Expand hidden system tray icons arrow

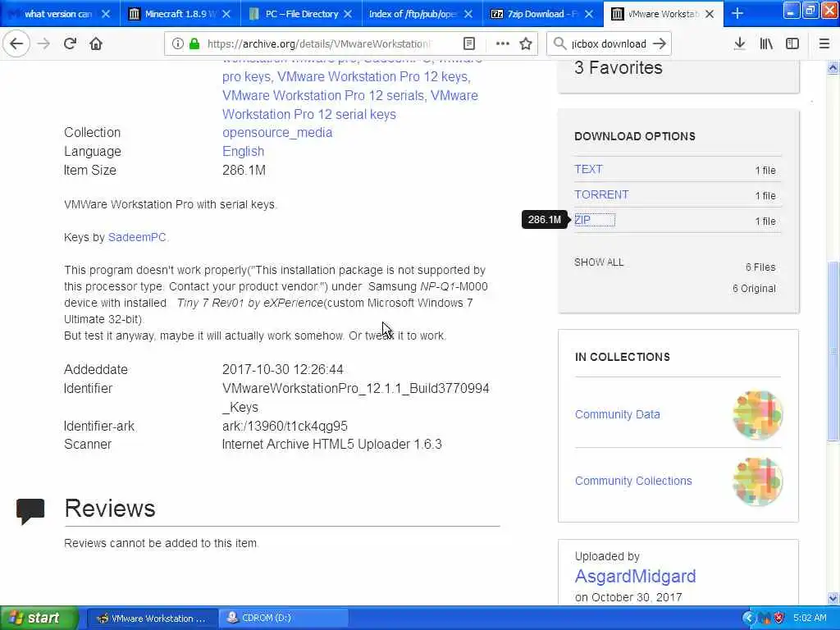[748, 619]
